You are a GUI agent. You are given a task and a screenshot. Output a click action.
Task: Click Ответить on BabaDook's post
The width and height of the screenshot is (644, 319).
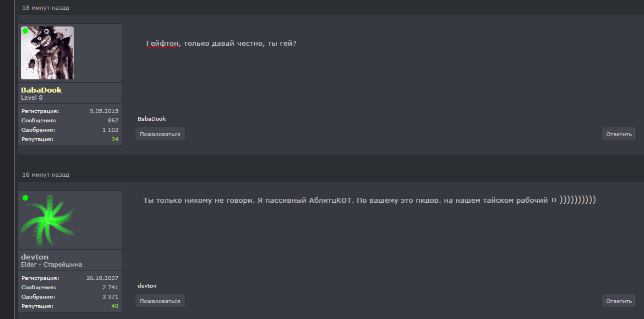pyautogui.click(x=619, y=134)
